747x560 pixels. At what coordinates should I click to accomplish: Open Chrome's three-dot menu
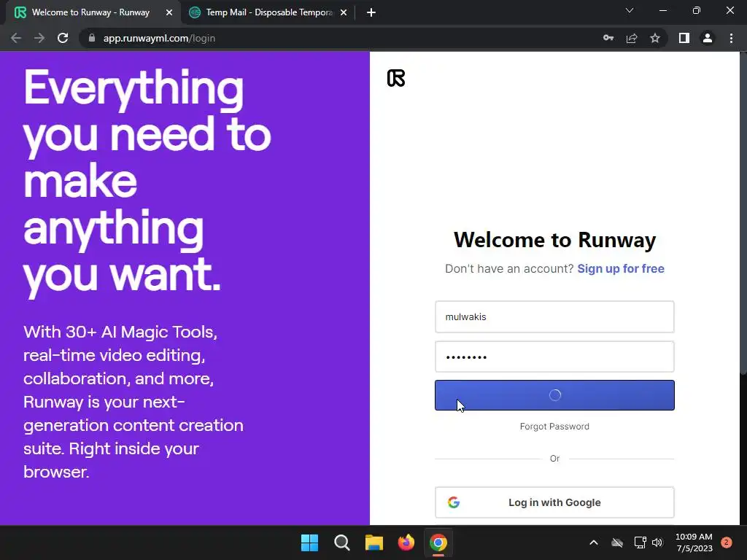[x=731, y=38]
